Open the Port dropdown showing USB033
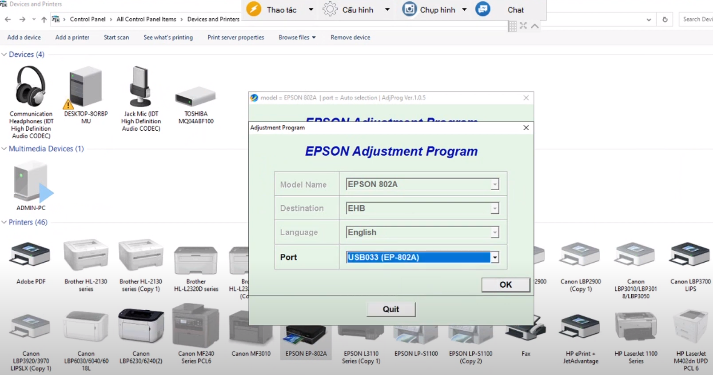The image size is (713, 375). [422, 257]
